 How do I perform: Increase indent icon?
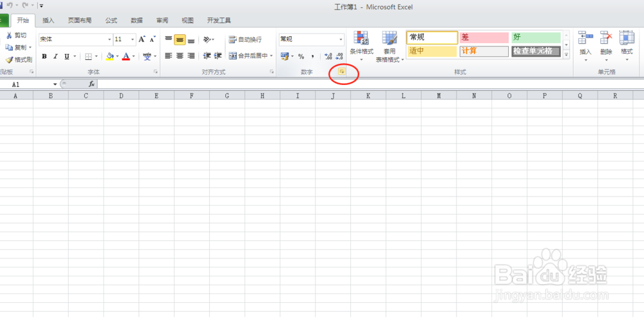pyautogui.click(x=218, y=56)
